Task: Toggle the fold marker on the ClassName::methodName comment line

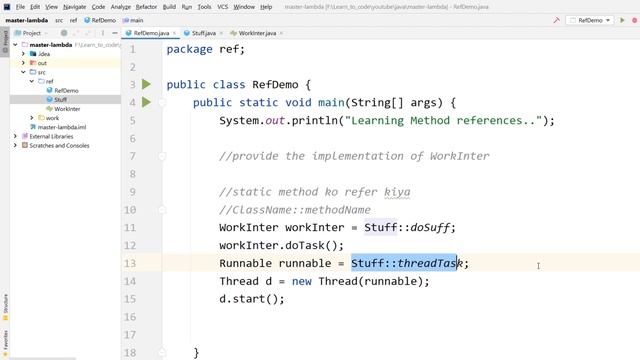Action: click(162, 210)
